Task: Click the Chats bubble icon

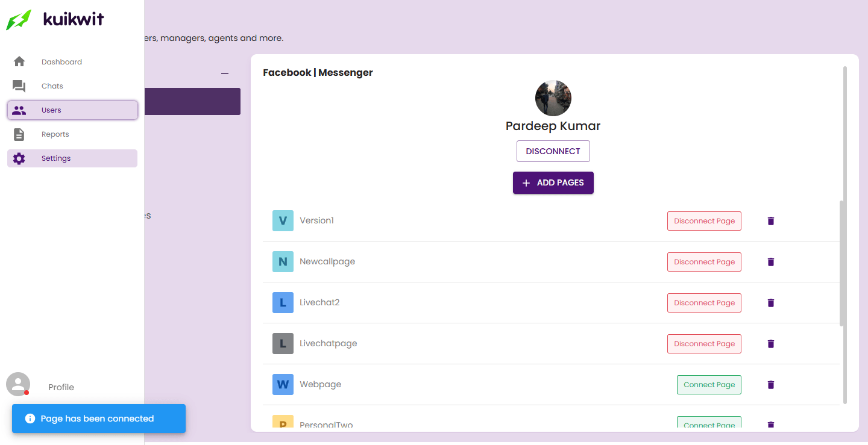Action: click(19, 86)
